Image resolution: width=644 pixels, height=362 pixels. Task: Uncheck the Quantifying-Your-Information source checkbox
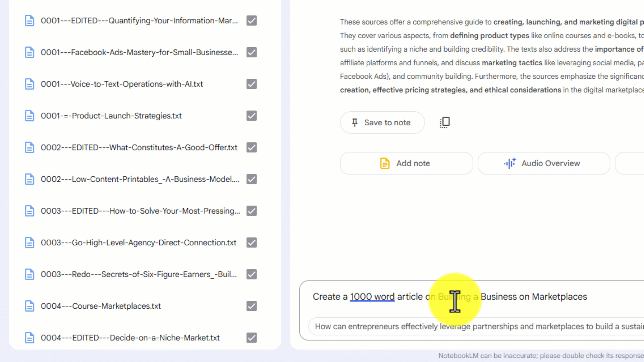click(x=252, y=21)
